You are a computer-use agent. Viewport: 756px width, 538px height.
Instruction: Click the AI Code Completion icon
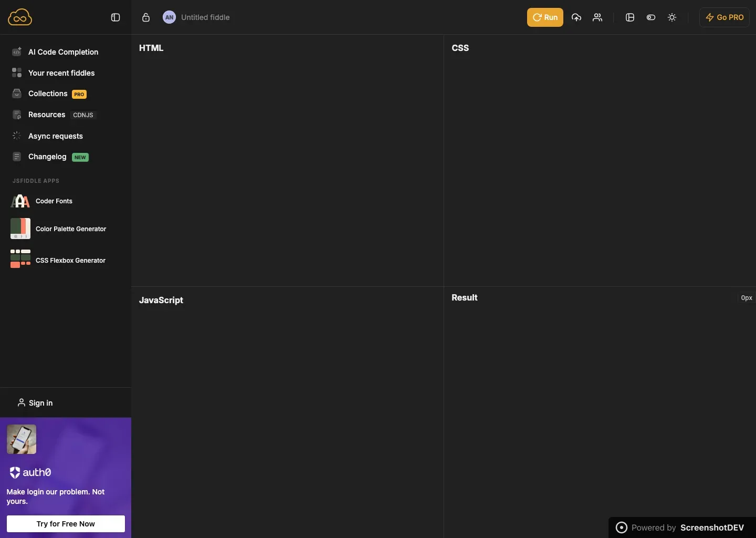pos(17,51)
